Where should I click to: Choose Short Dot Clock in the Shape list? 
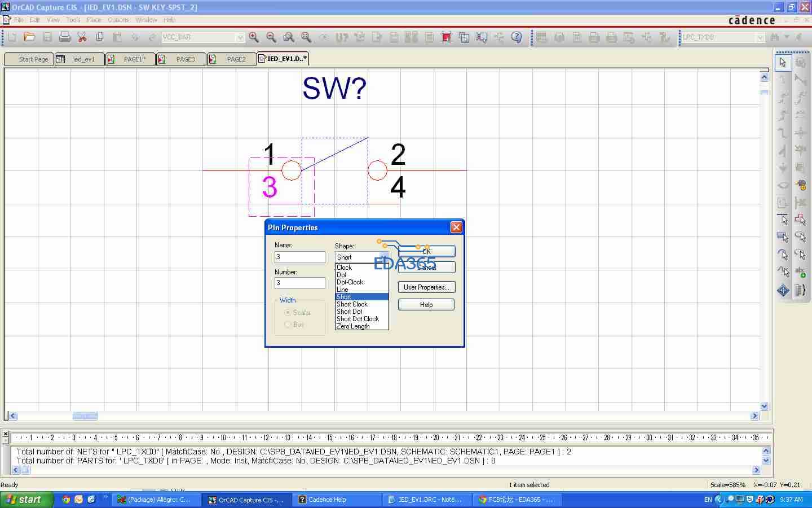coord(362,319)
